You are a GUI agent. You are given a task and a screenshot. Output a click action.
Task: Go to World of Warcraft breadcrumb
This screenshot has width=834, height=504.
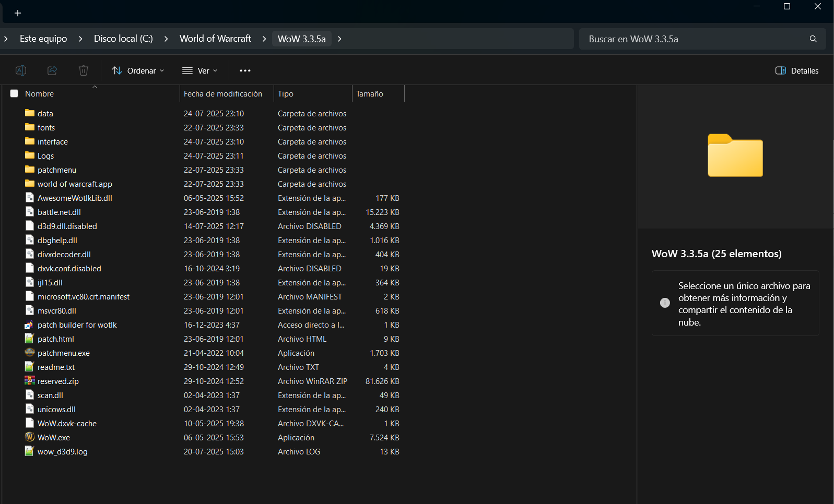[215, 39]
